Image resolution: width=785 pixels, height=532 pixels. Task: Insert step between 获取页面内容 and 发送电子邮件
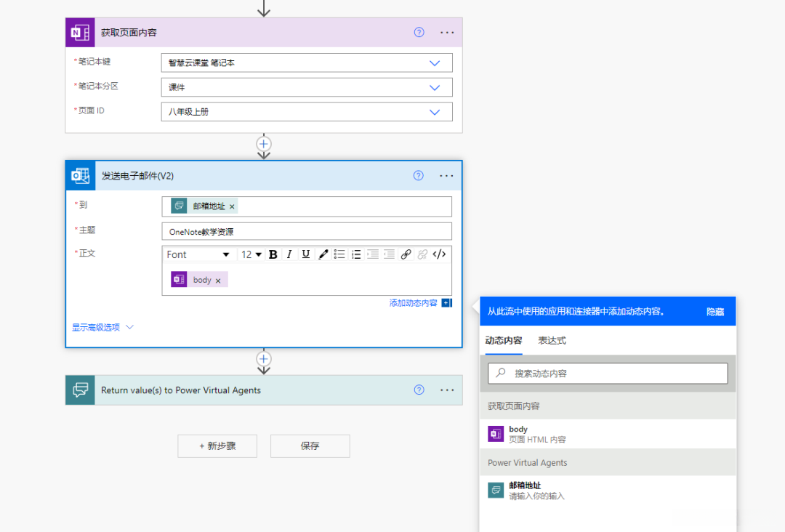coord(264,144)
